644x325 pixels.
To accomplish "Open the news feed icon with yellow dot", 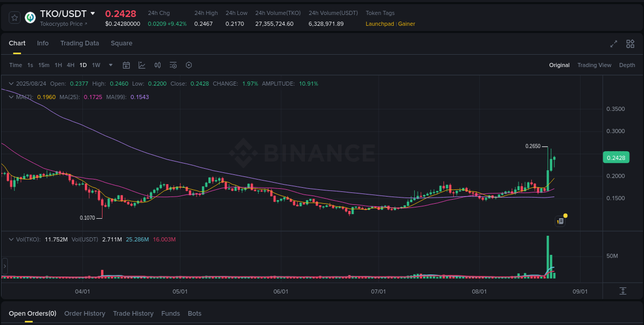I will 561,221.
